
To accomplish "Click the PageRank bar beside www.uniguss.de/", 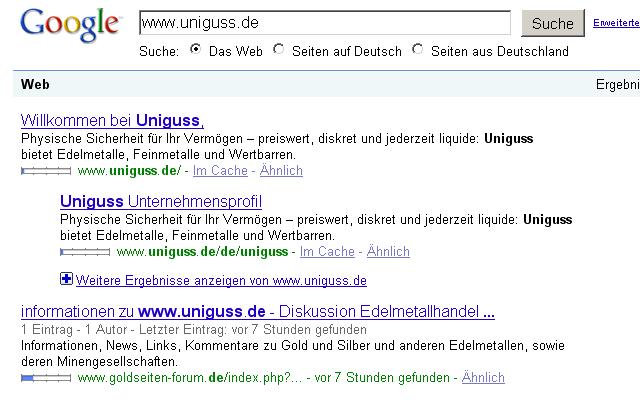I will pos(46,171).
